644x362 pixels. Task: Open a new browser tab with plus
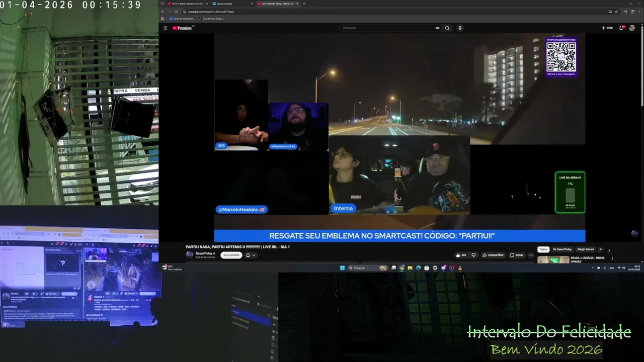coord(304,4)
